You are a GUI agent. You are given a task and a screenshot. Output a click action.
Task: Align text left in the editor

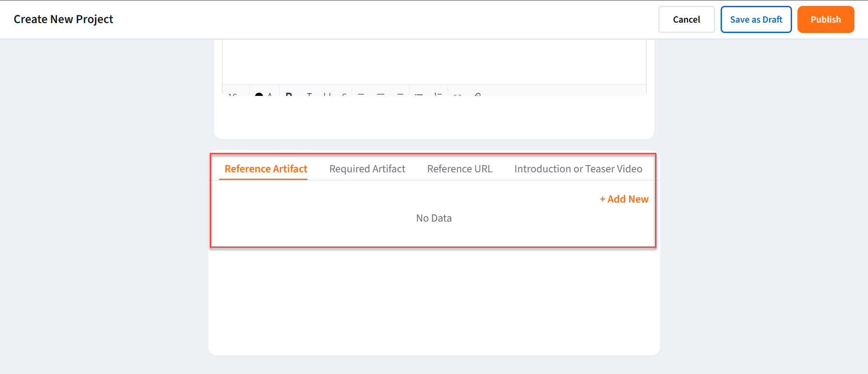coord(361,95)
